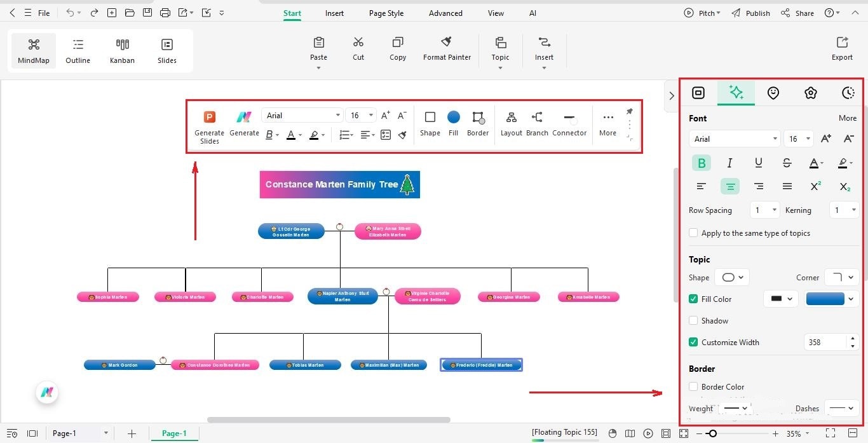Toggle underline in right Font panel
Image resolution: width=868 pixels, height=443 pixels.
[x=758, y=163]
